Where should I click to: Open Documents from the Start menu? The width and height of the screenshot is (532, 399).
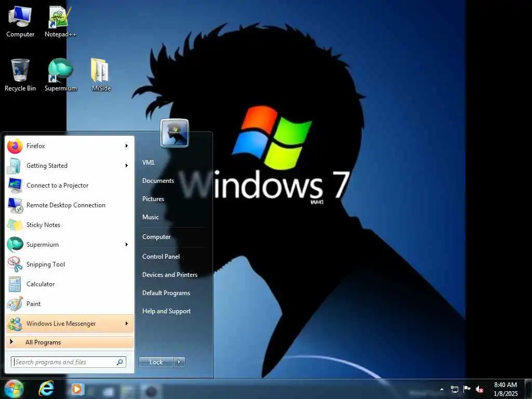click(x=158, y=181)
